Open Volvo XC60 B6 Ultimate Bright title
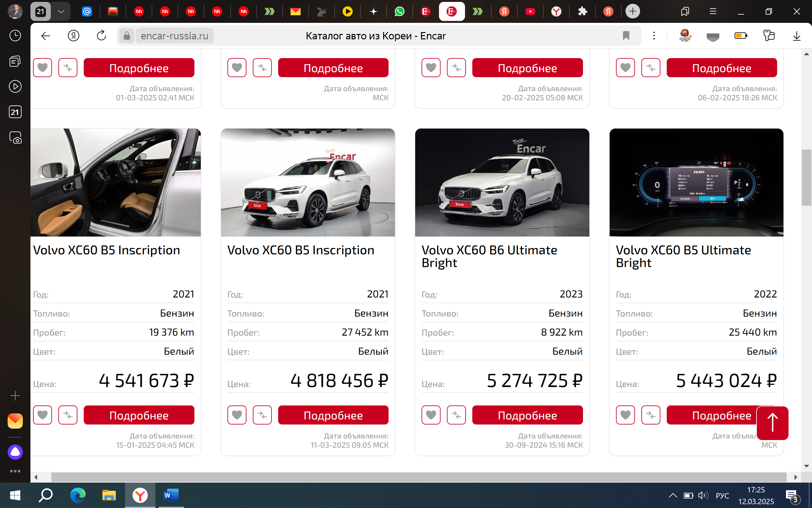Screen dimensions: 812x508 point(489,256)
